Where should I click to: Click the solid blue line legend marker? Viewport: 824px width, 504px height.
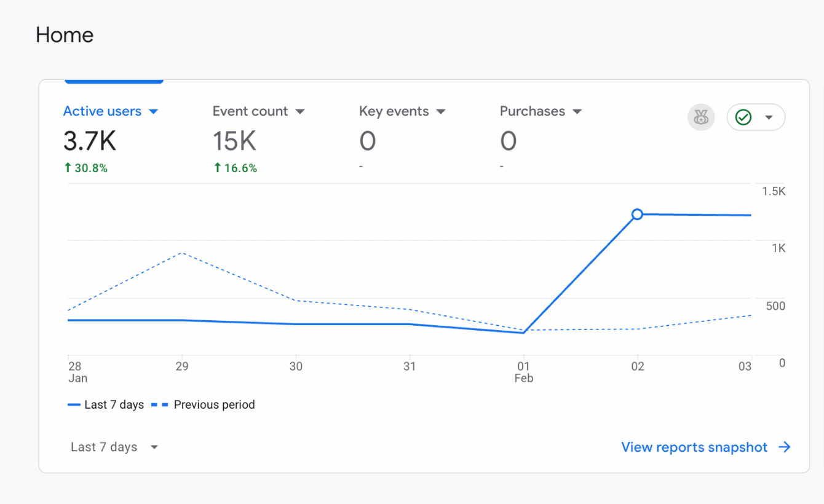73,404
